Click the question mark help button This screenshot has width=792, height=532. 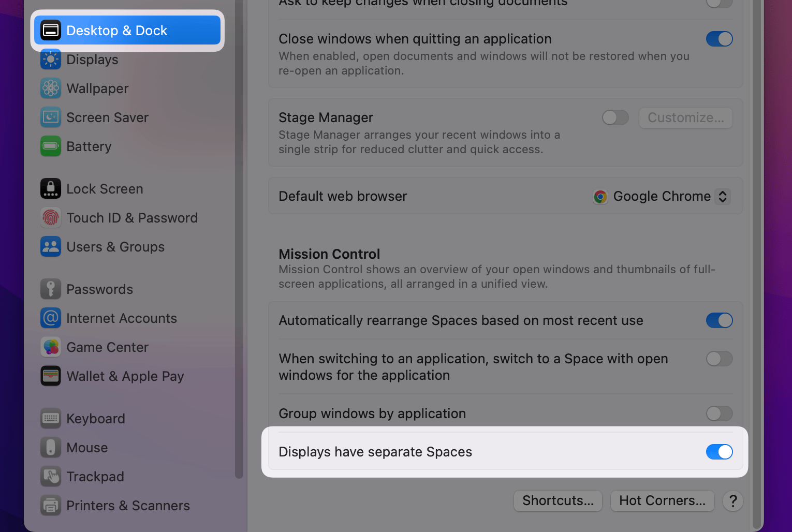pyautogui.click(x=733, y=501)
